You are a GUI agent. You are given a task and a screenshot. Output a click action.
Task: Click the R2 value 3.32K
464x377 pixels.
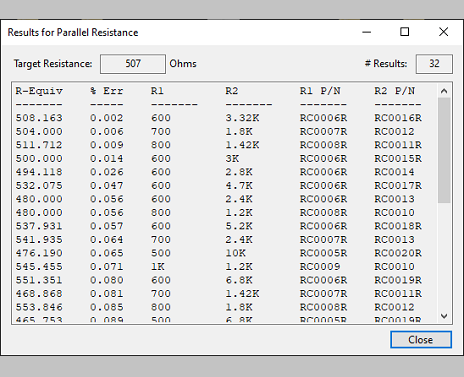click(242, 118)
